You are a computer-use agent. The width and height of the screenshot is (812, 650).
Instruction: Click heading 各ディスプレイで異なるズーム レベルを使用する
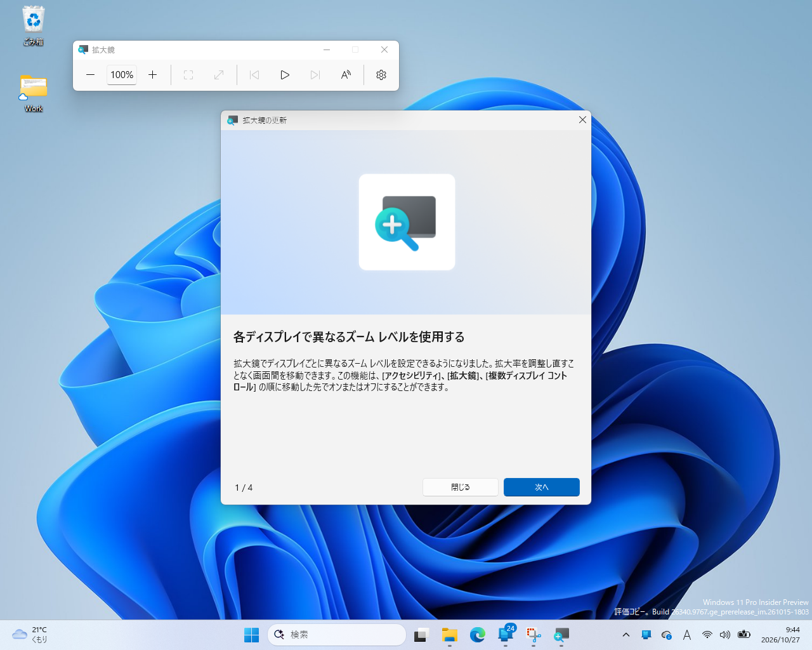[349, 337]
